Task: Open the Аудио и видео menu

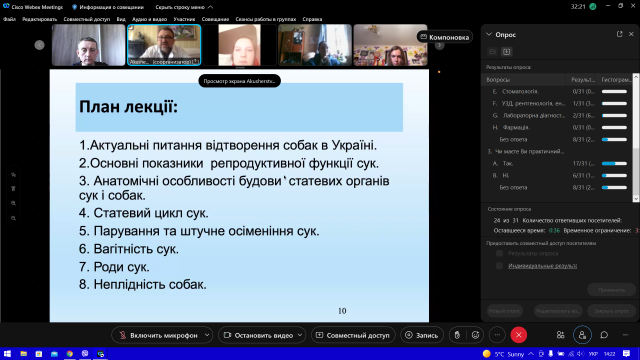Action: click(x=149, y=19)
